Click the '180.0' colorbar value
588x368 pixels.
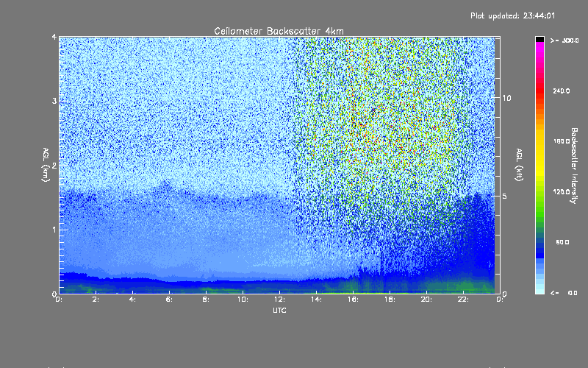pyautogui.click(x=562, y=141)
